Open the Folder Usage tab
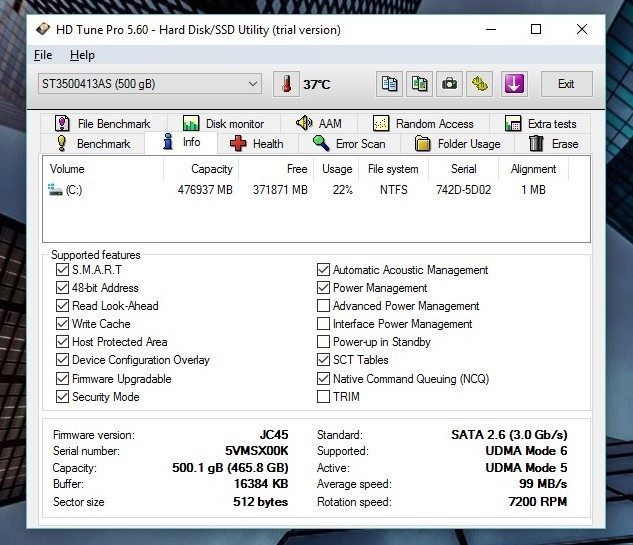Screen dimensions: 633x545 (x=457, y=144)
